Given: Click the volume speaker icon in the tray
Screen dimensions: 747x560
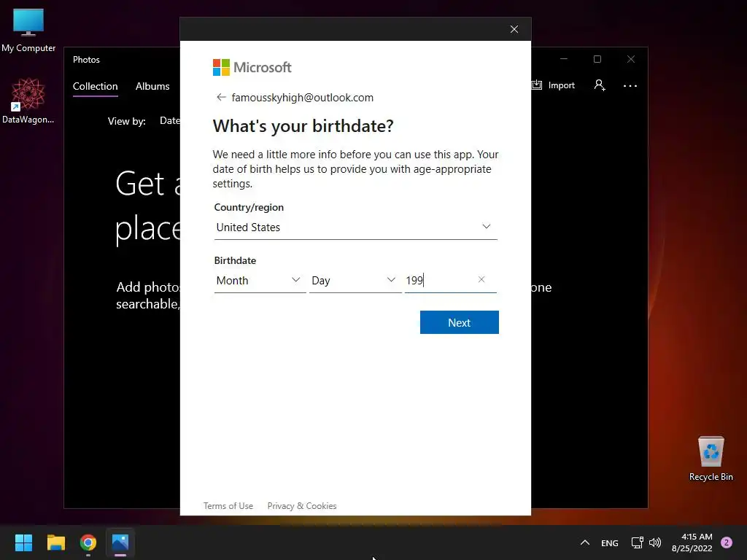Looking at the screenshot, I should pos(655,542).
